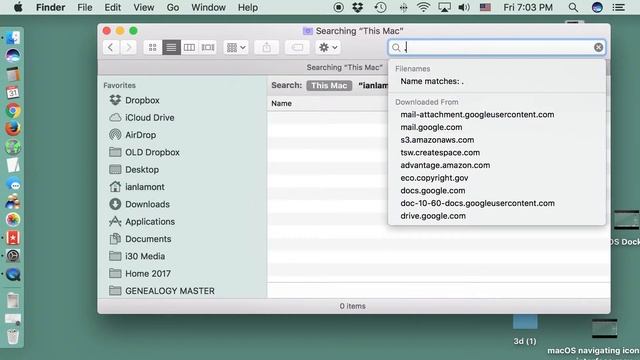Click the Edit Tags toolbar button
Image resolution: width=640 pixels, height=360 pixels.
(297, 47)
